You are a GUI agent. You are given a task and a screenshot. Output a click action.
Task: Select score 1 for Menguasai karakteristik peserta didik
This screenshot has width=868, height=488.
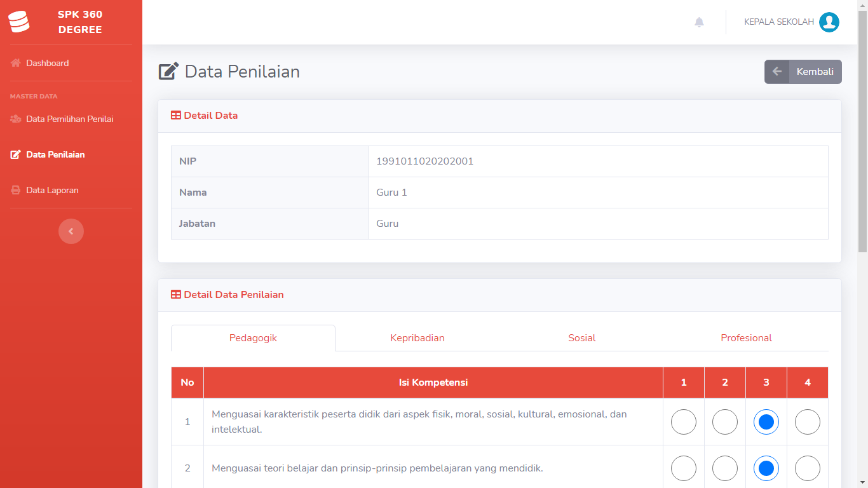tap(684, 422)
